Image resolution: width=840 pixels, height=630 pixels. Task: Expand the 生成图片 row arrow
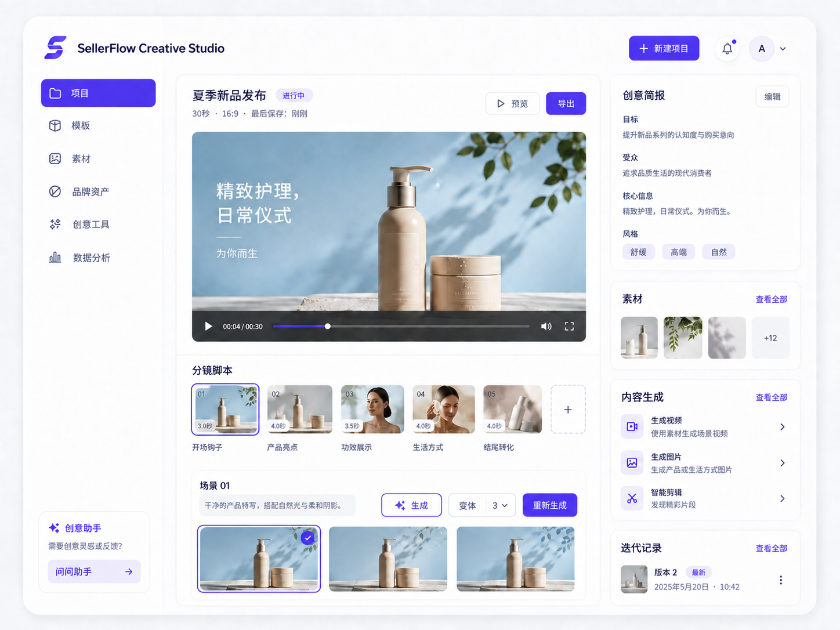[782, 463]
